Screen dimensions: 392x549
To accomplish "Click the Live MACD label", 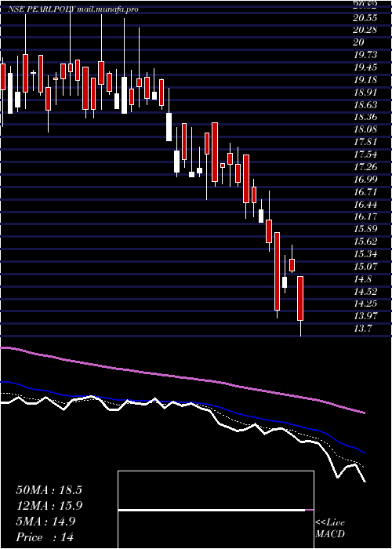I will click(330, 529).
